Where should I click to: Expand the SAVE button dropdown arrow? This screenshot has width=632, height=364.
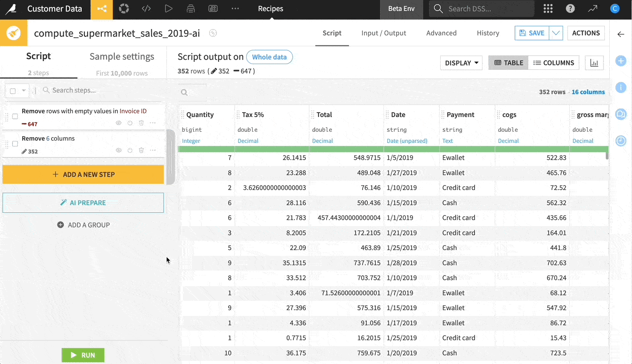coord(556,33)
